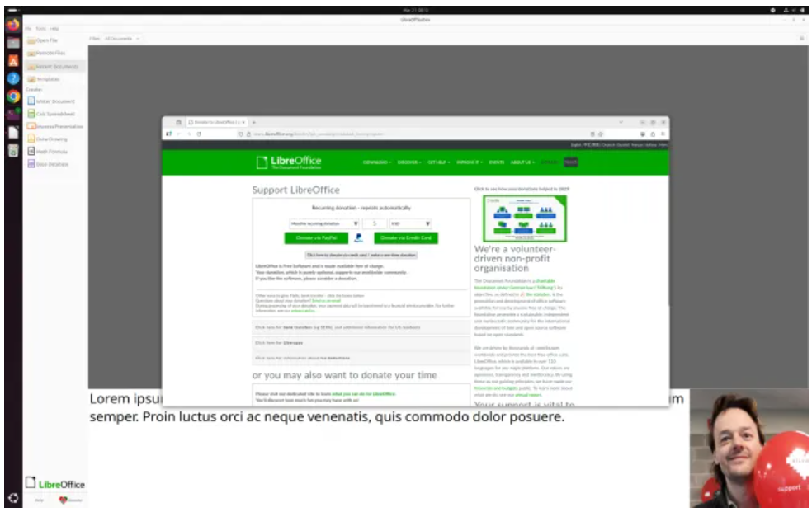Open the monthly recurring donation dropdown
The width and height of the screenshot is (812, 512).
click(324, 224)
